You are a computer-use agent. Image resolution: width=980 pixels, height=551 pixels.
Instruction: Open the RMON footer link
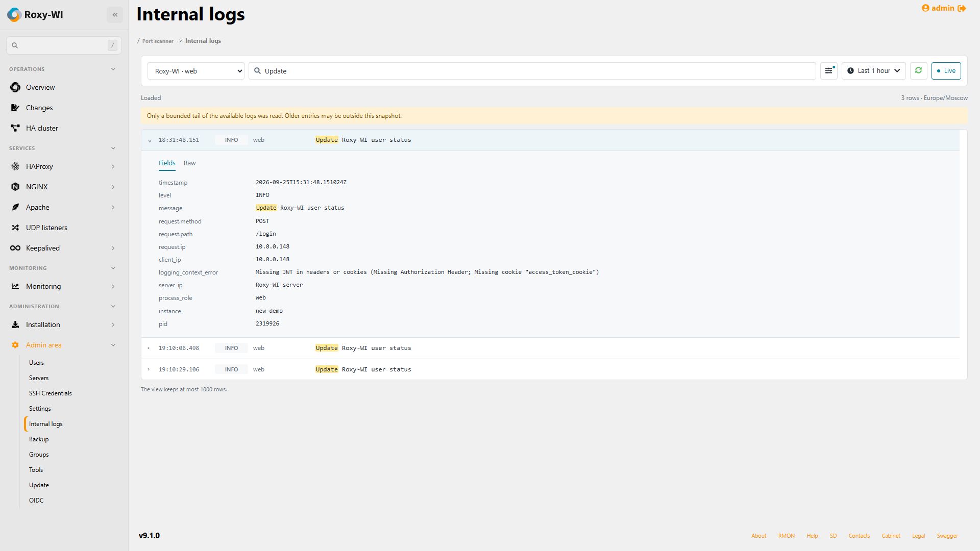click(787, 536)
